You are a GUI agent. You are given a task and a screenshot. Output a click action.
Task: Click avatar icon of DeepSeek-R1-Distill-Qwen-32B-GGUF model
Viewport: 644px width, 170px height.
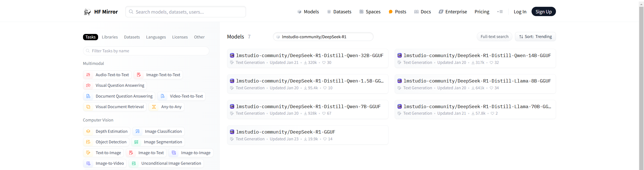[232, 55]
